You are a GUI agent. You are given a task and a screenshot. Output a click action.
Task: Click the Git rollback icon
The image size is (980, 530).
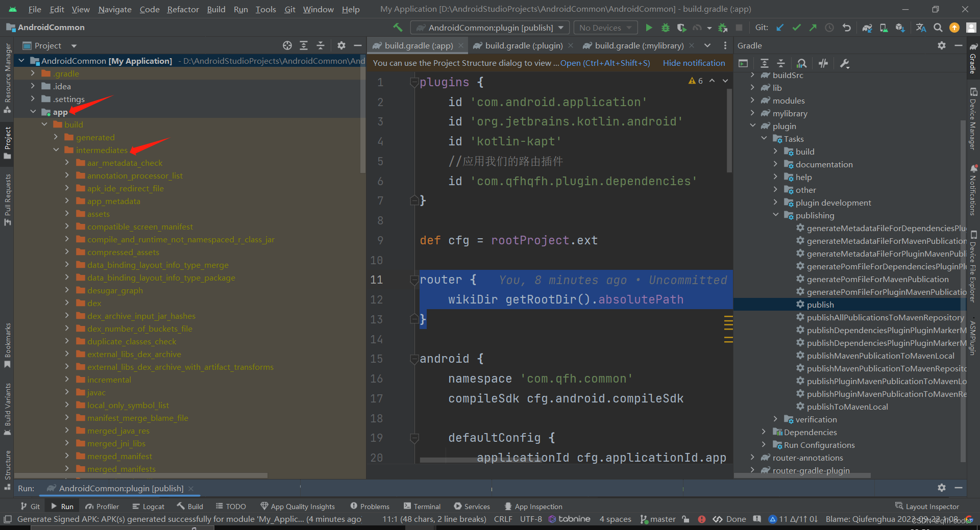click(846, 28)
